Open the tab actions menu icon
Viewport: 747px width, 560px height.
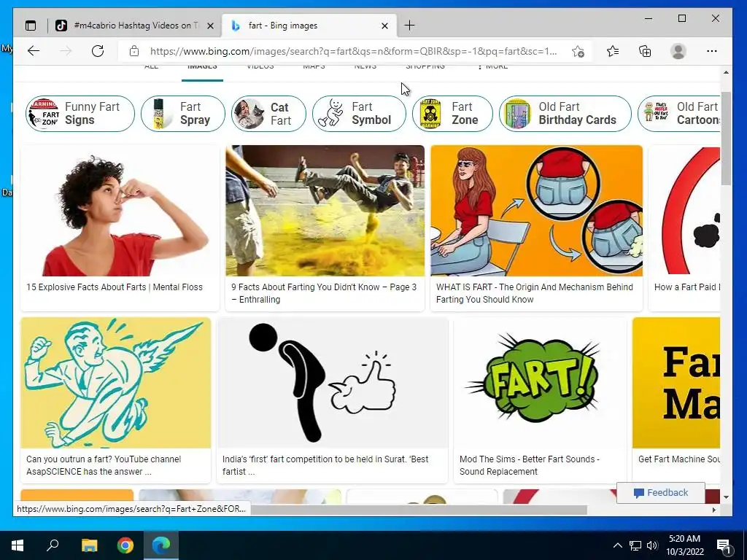point(31,26)
